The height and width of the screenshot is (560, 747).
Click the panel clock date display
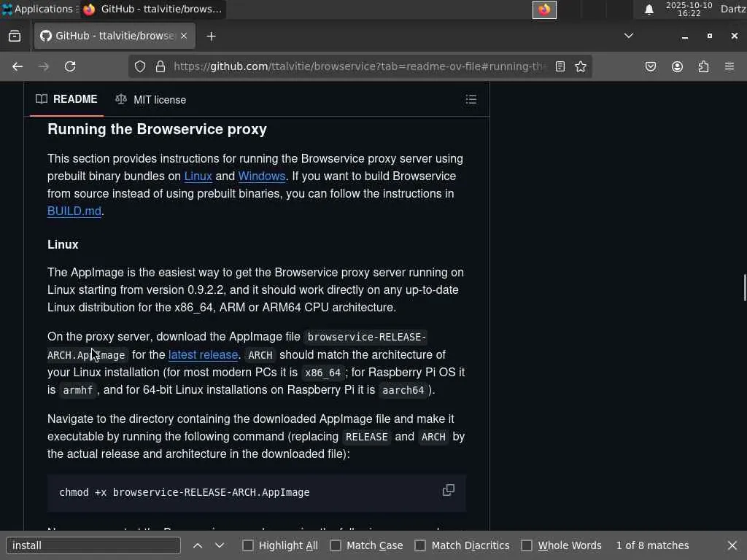click(689, 9)
